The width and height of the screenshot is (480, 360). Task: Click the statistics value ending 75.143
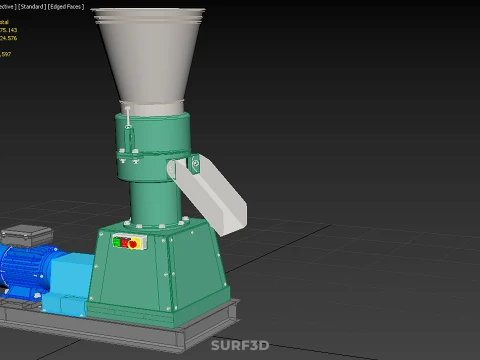(x=8, y=30)
